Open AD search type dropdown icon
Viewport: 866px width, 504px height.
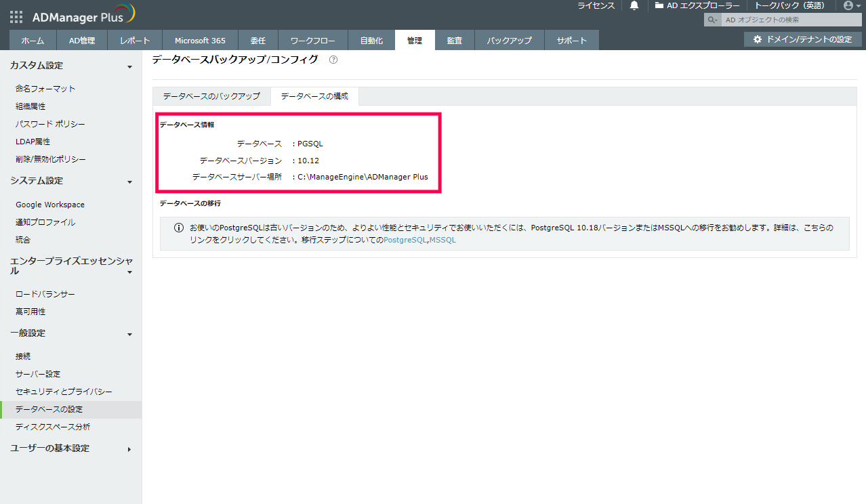point(713,20)
